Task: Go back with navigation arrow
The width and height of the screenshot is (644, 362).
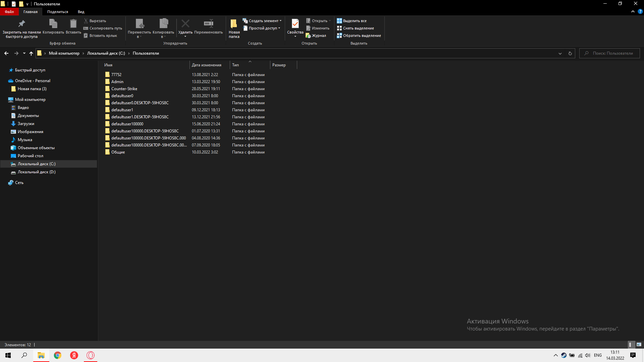Action: click(x=6, y=53)
